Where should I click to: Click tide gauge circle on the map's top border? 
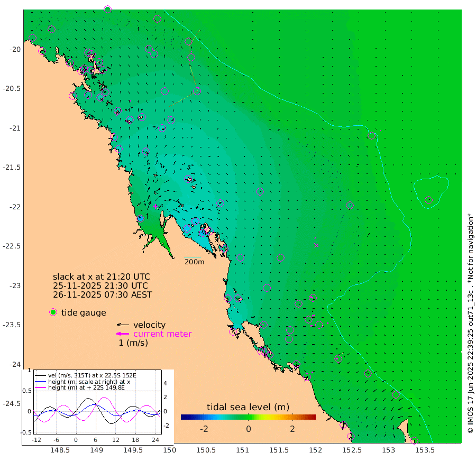(x=107, y=10)
